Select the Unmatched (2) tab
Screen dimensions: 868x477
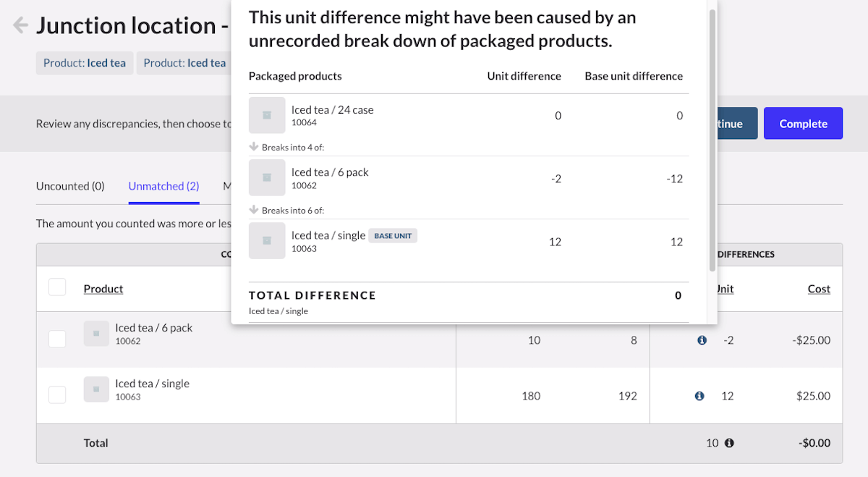tap(163, 186)
